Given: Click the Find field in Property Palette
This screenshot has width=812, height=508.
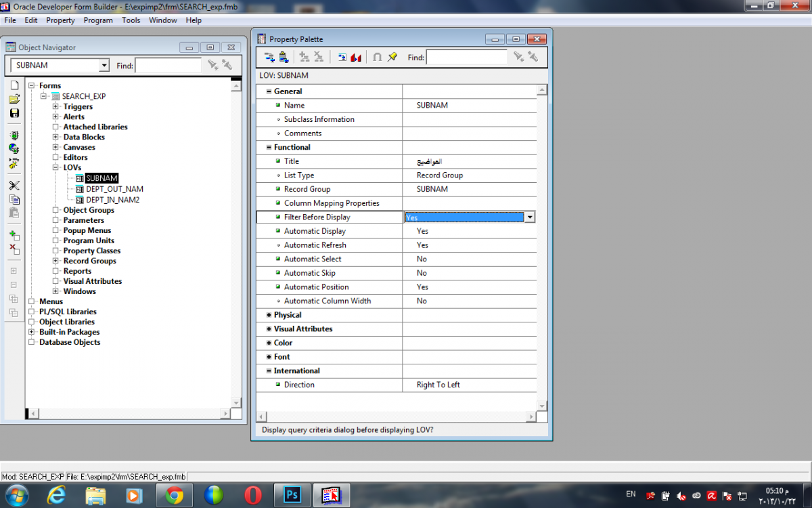Looking at the screenshot, I should click(466, 58).
